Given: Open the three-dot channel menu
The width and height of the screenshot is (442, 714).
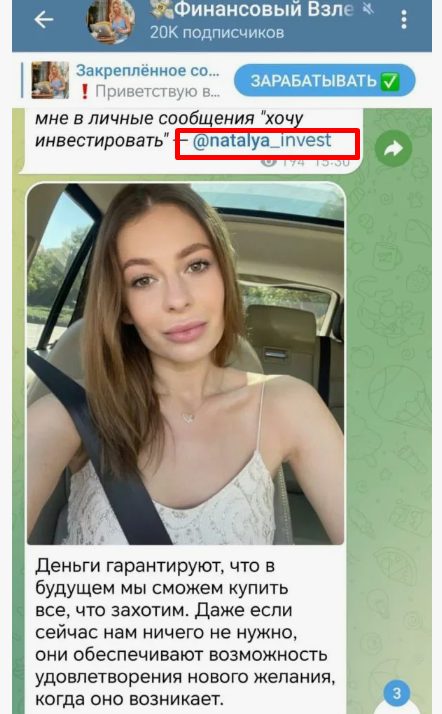Looking at the screenshot, I should point(404,20).
